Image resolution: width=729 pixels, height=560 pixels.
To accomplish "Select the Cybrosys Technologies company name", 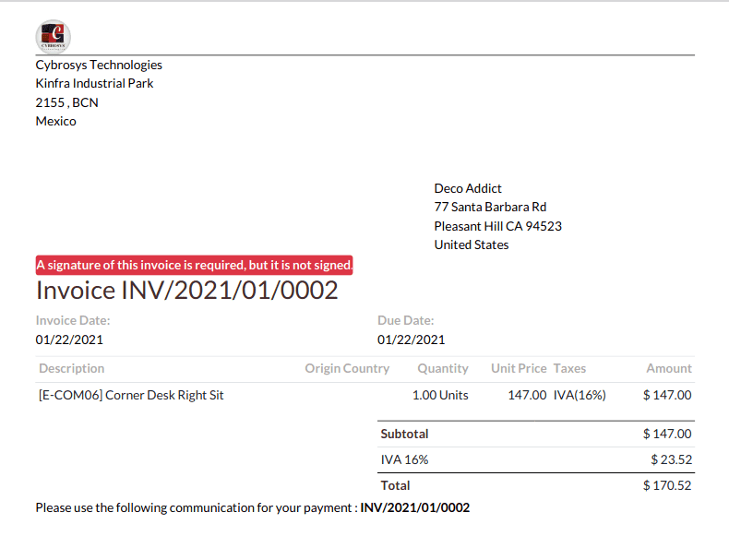I will click(99, 65).
